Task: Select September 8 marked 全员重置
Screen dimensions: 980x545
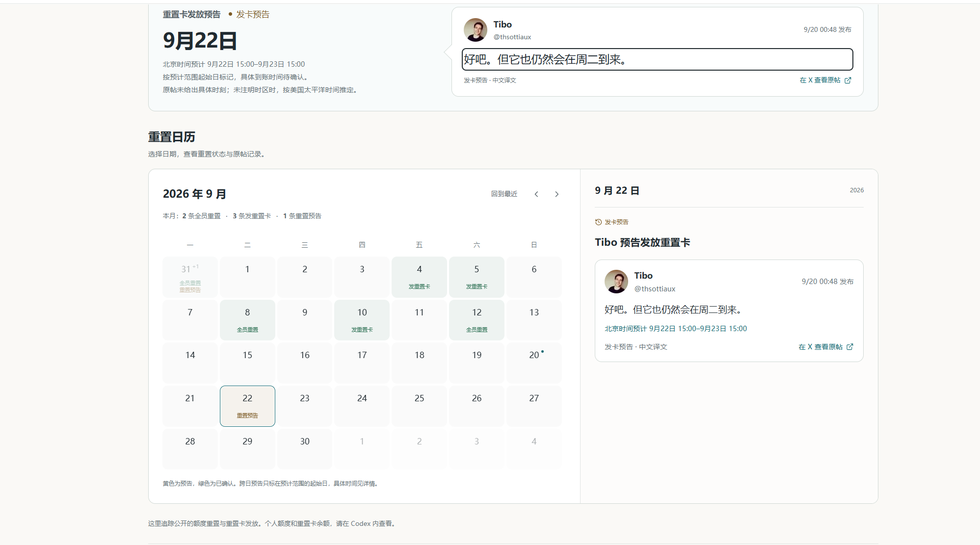Action: pos(247,320)
